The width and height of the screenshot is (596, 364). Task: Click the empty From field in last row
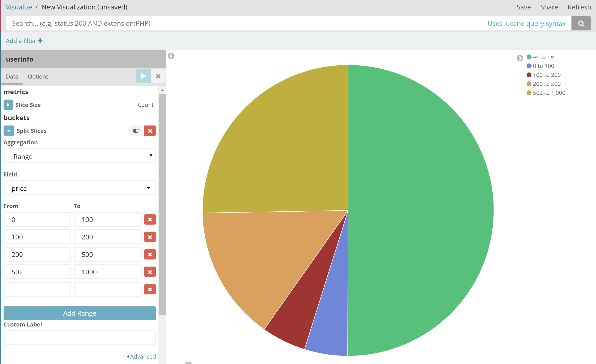[37, 289]
